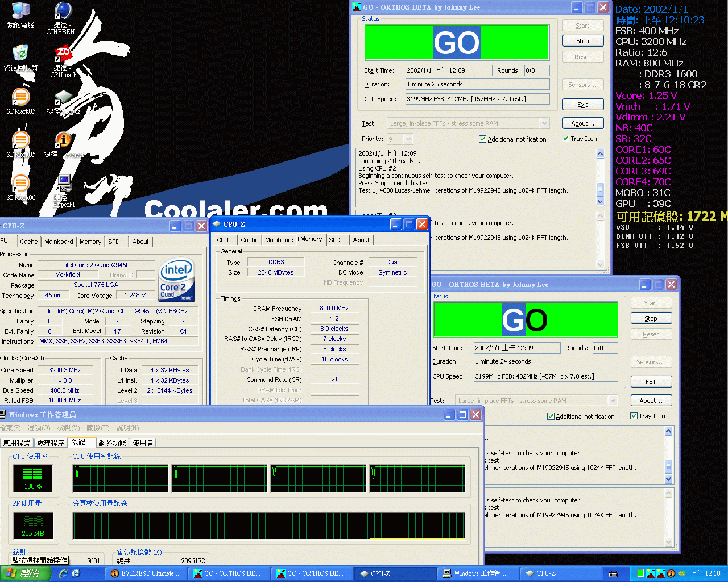Select the 3DMark05 desktop shortcut

(20, 144)
